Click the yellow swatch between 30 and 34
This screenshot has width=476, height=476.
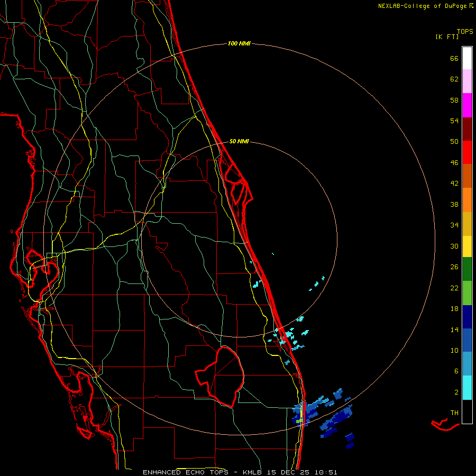tap(467, 246)
